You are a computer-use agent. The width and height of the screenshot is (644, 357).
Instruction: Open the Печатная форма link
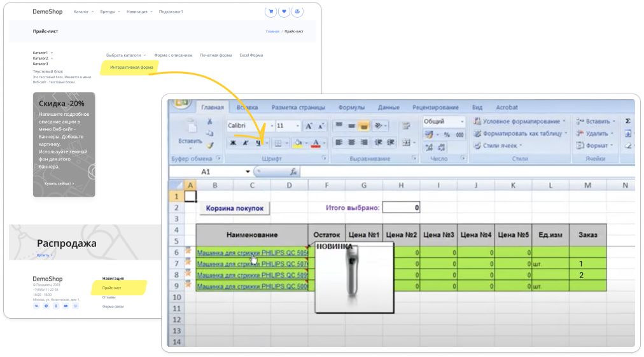pos(216,55)
